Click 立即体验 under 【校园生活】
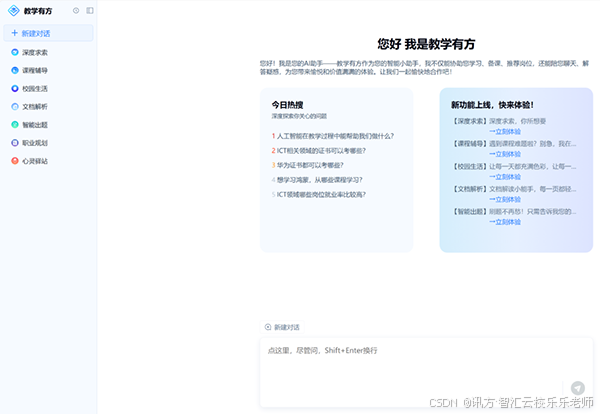This screenshot has height=414, width=600. click(x=505, y=177)
